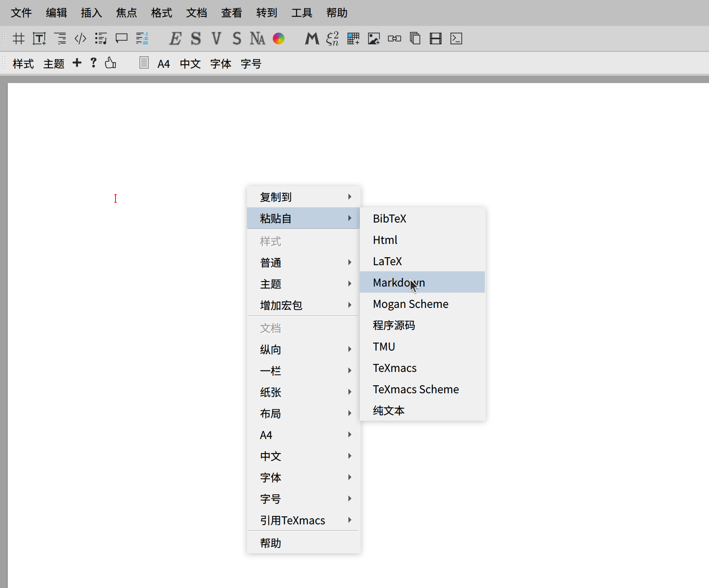Insert a text environment using the T-box icon
Image resolution: width=709 pixels, height=588 pixels.
(39, 38)
